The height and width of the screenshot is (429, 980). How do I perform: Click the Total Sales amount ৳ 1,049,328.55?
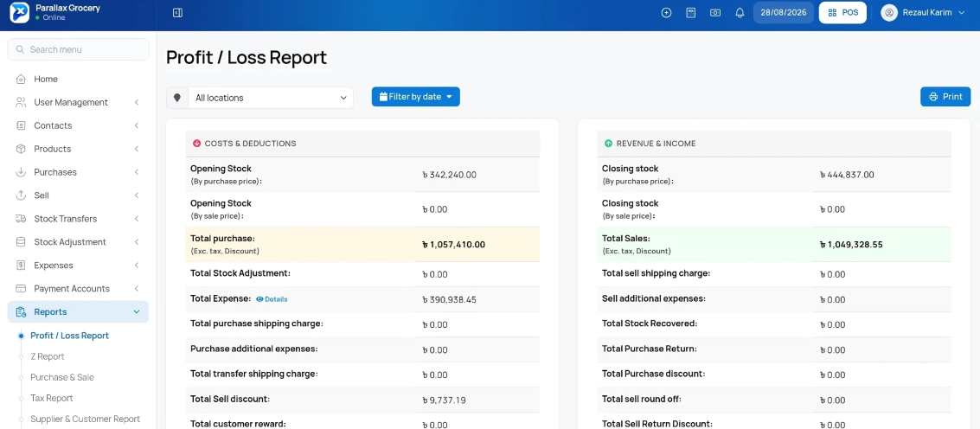[x=851, y=245]
